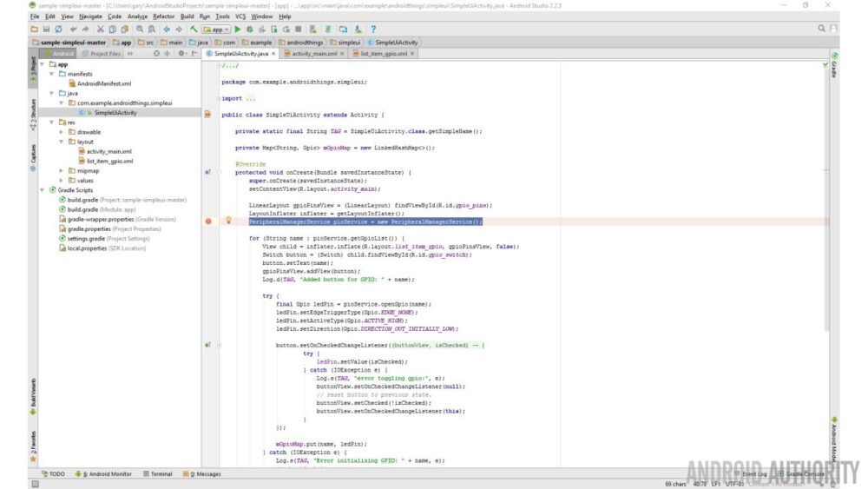Open Help via the question mark icon
The width and height of the screenshot is (868, 489).
coord(373,30)
